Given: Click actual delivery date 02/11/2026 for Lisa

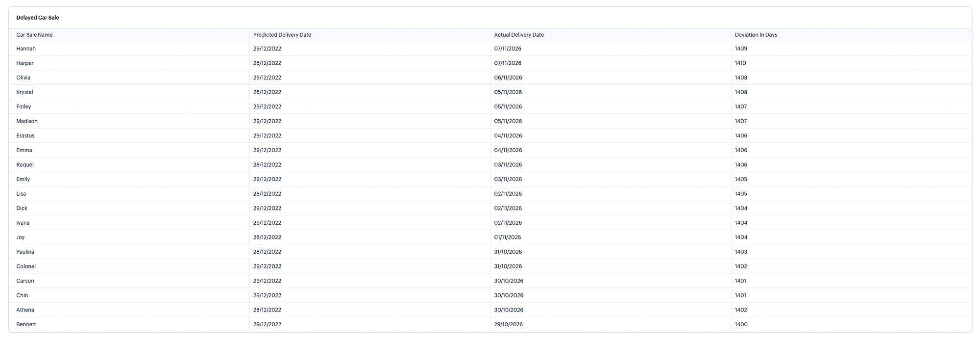Looking at the screenshot, I should coord(508,194).
